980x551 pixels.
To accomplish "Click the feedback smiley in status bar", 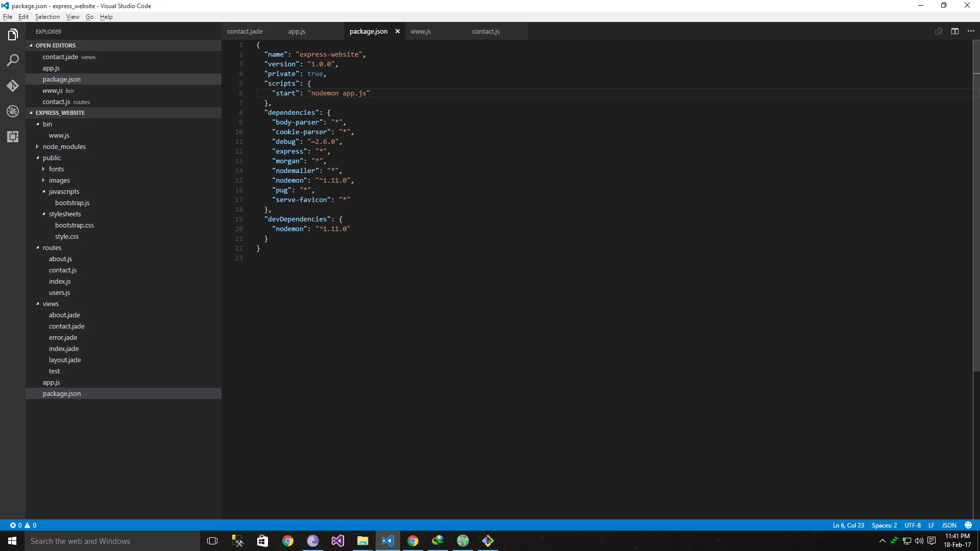I will (968, 525).
